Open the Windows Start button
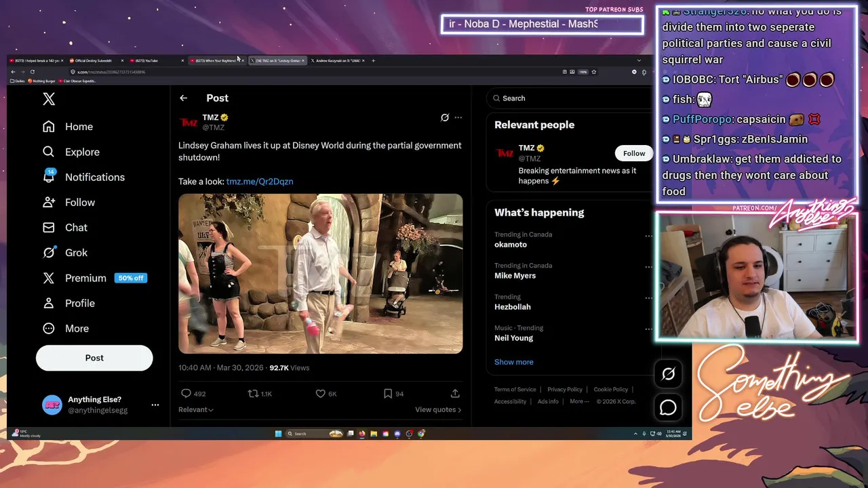Viewport: 868px width, 488px height. click(278, 434)
